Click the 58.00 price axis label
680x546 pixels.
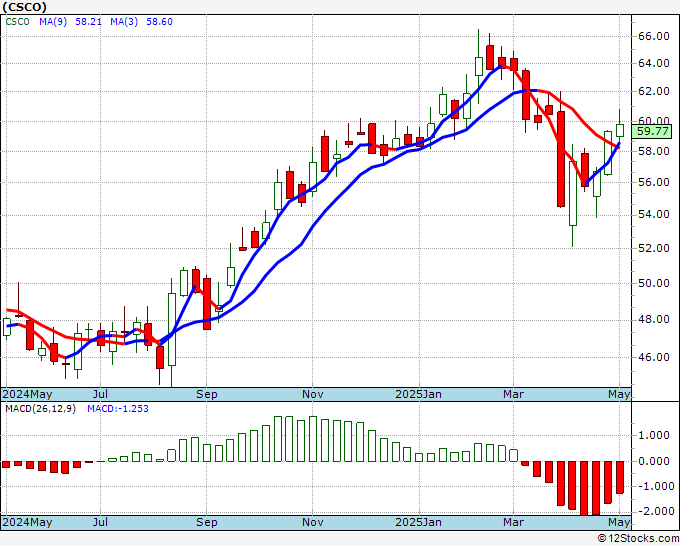(x=654, y=151)
